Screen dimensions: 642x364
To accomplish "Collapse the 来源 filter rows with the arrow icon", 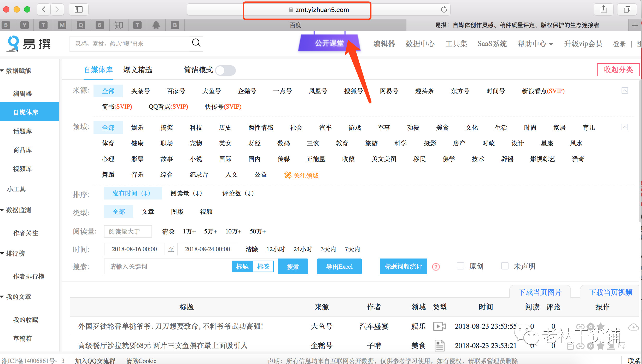I will click(625, 91).
